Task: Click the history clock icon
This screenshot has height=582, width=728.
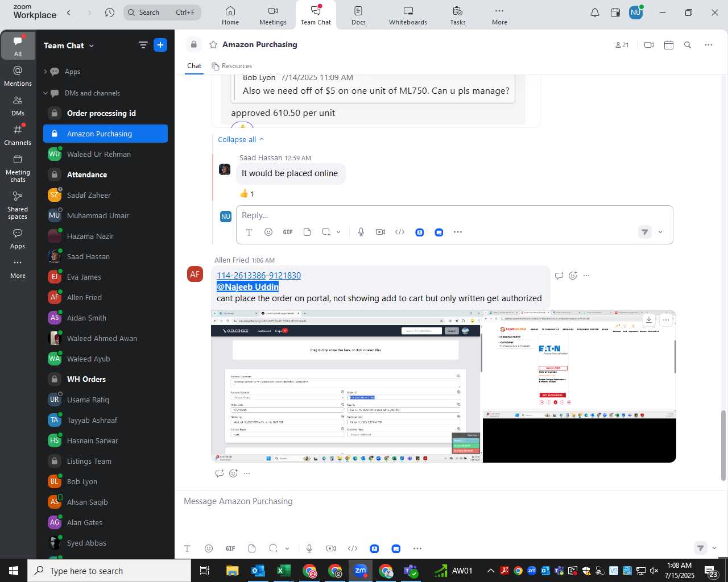Action: (x=110, y=13)
